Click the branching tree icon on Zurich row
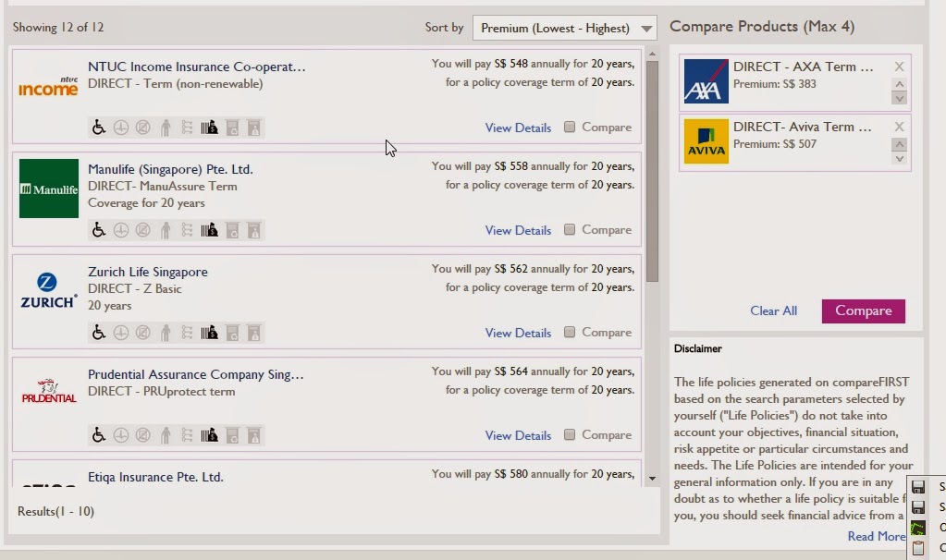This screenshot has height=560, width=946. point(187,332)
